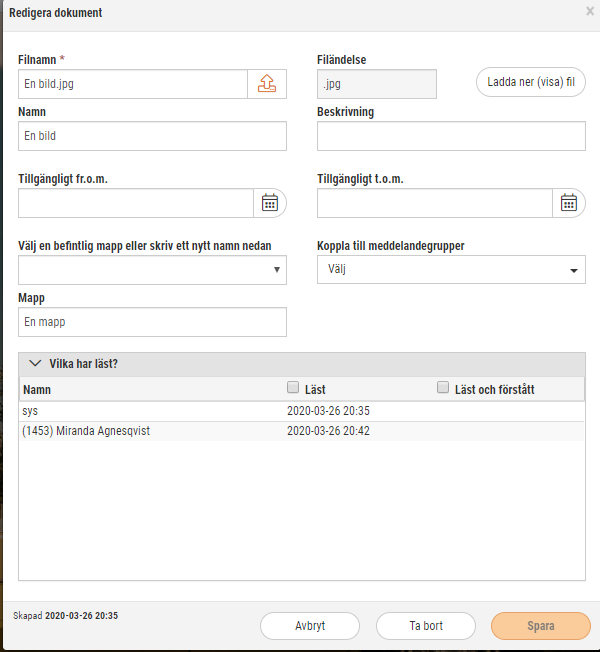Close the Redigera dokument dialog

[590, 11]
